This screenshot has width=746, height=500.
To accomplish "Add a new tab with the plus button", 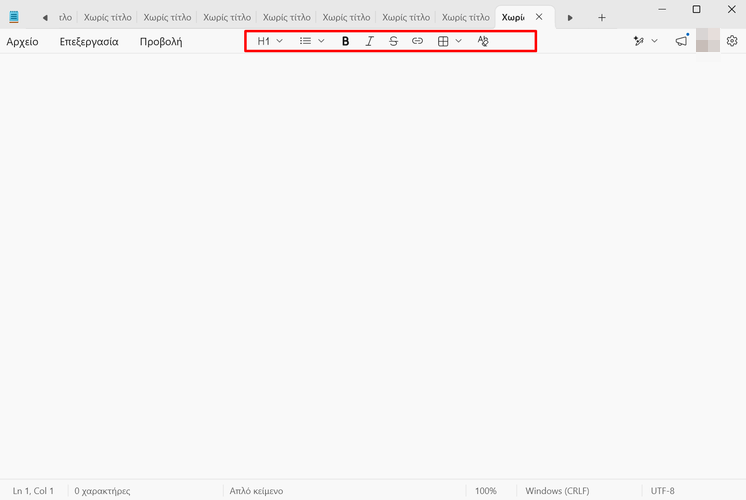I will point(601,18).
